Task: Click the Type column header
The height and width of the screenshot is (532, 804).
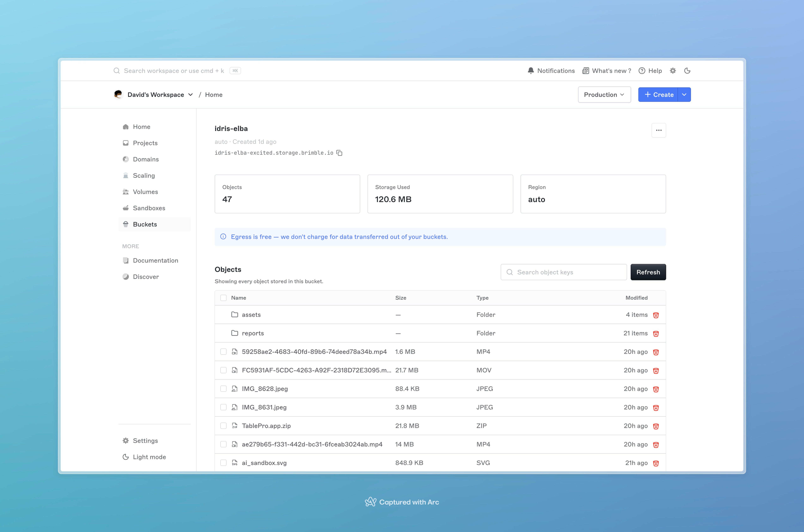Action: point(482,298)
